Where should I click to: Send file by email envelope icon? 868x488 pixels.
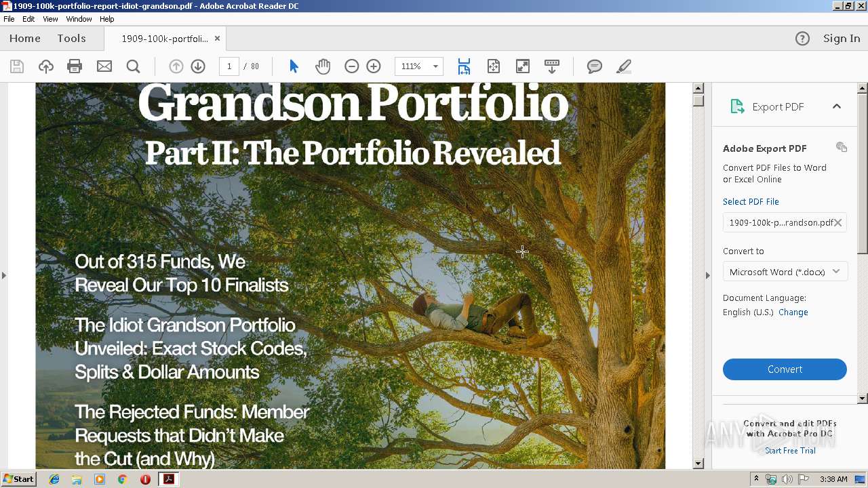104,66
